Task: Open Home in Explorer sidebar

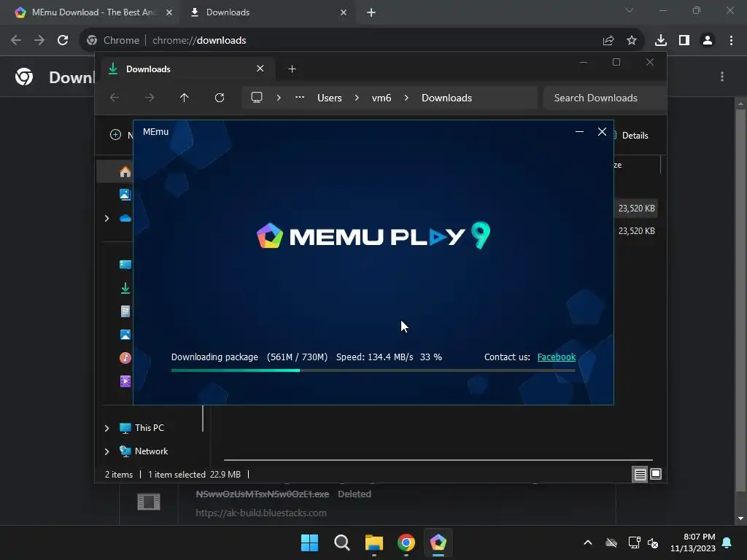Action: [x=125, y=171]
